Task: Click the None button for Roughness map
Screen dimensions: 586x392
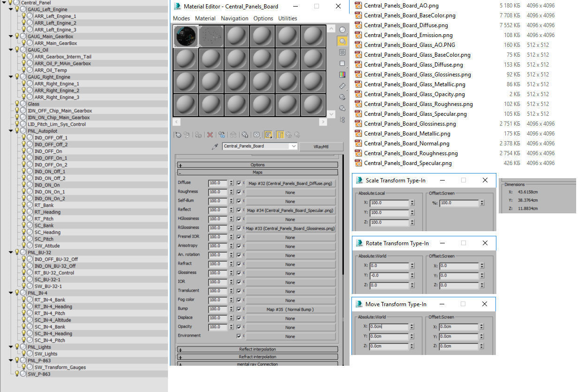Action: click(290, 192)
